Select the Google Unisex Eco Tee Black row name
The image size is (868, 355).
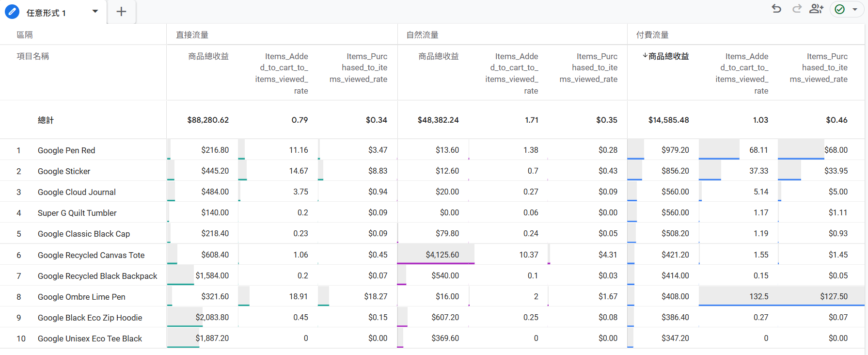click(90, 339)
